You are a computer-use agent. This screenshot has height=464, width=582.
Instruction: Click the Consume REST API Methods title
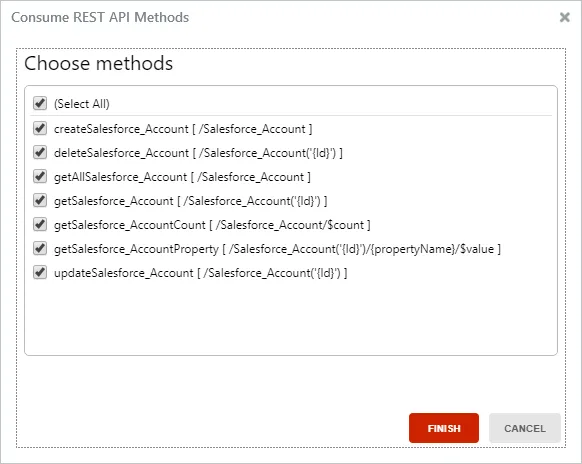click(100, 17)
